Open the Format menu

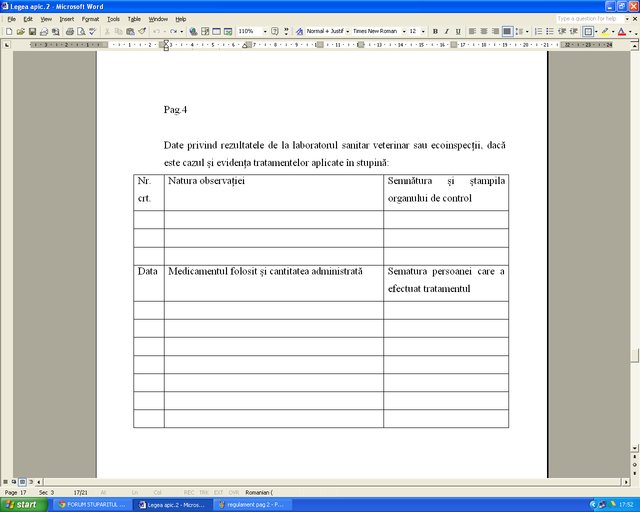(90, 19)
